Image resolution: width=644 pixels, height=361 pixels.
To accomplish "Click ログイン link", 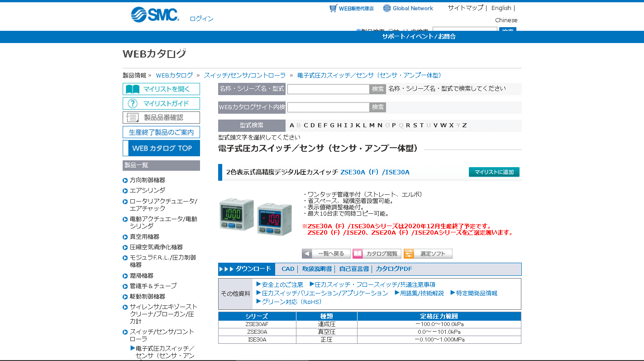I will pos(201,19).
